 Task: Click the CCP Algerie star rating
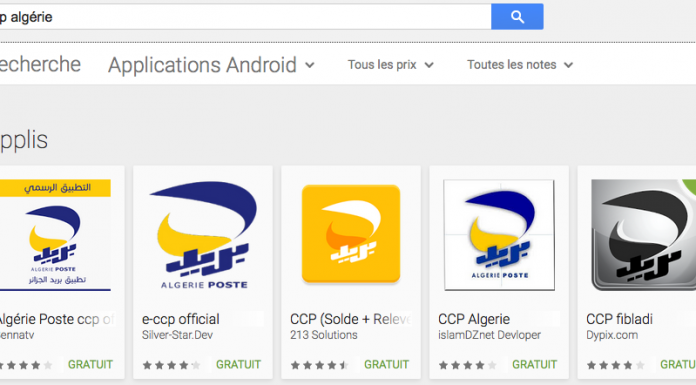[467, 365]
